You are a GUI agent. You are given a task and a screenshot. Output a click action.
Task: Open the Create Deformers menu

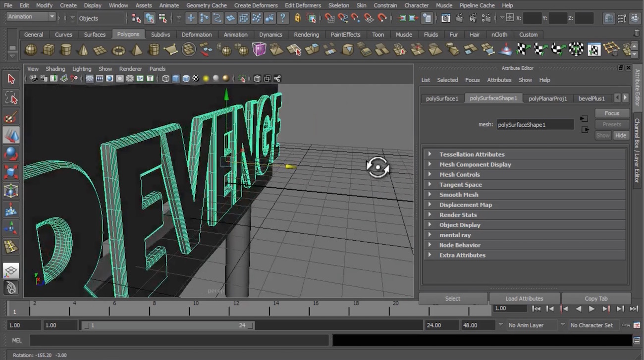click(256, 5)
